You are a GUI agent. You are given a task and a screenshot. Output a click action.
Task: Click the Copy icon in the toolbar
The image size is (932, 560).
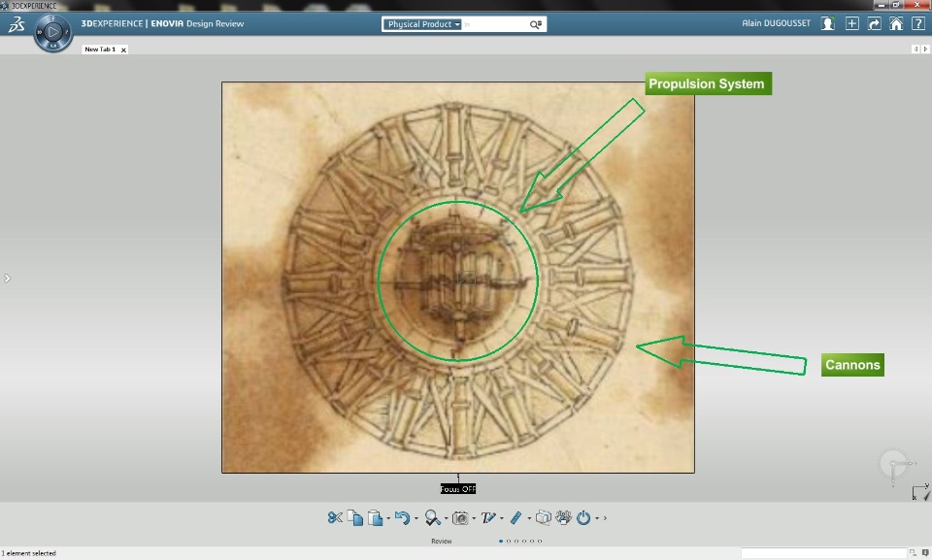click(355, 518)
